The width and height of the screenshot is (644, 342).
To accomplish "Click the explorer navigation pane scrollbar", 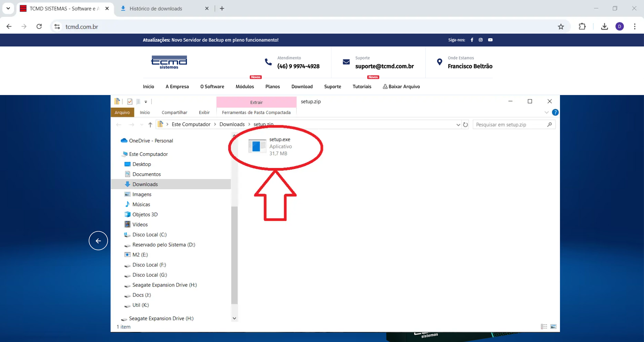I will (x=234, y=255).
